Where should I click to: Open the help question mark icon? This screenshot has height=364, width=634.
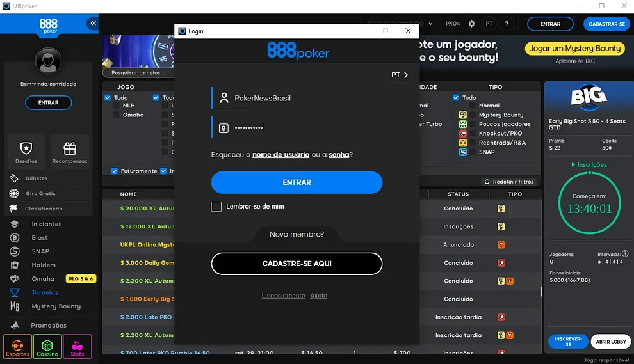pyautogui.click(x=507, y=24)
